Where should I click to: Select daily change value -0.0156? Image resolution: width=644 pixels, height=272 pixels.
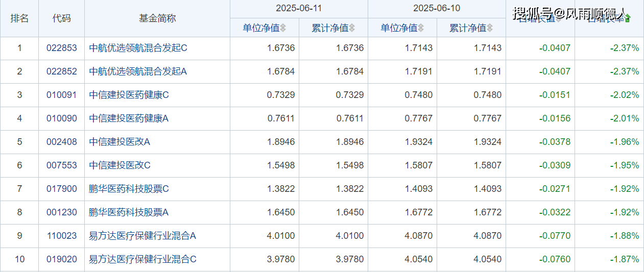[555, 118]
